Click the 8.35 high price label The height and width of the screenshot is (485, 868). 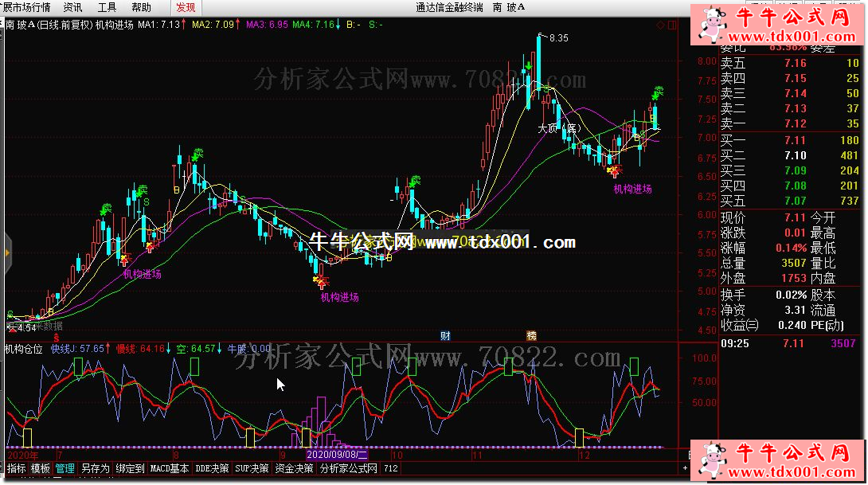(x=558, y=37)
